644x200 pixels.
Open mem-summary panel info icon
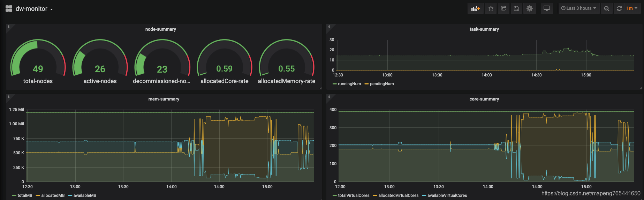click(x=9, y=97)
